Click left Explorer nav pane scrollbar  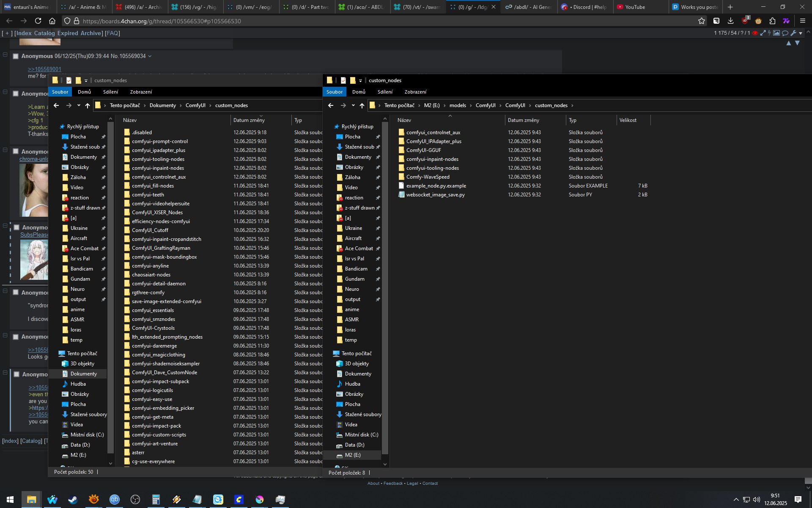tap(111, 288)
